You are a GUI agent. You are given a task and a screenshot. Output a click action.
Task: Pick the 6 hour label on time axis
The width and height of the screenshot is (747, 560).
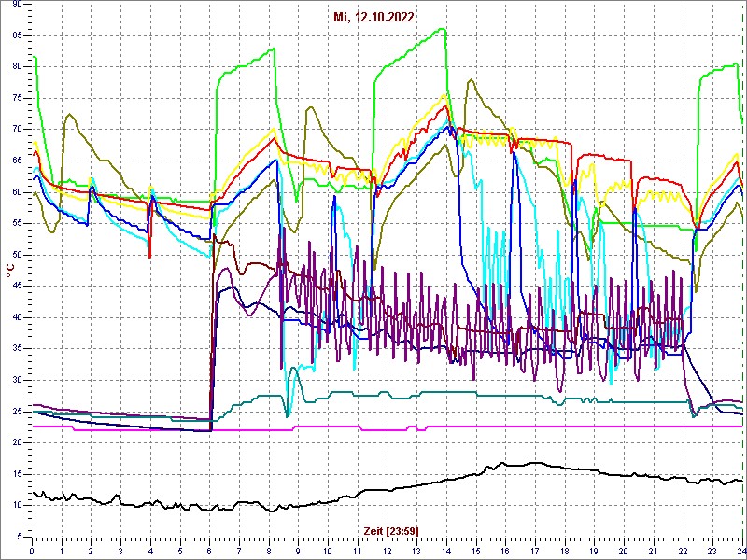(209, 552)
